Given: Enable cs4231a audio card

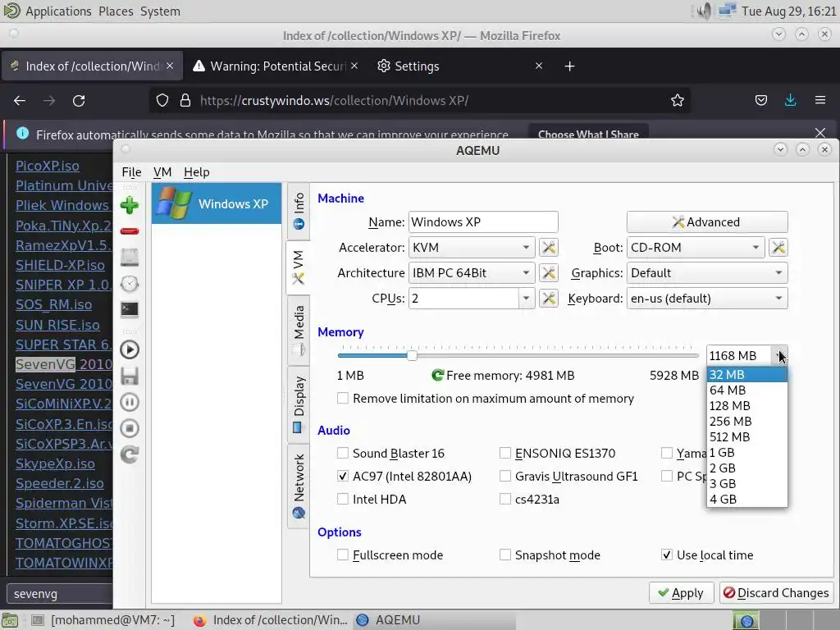Looking at the screenshot, I should pos(505,500).
